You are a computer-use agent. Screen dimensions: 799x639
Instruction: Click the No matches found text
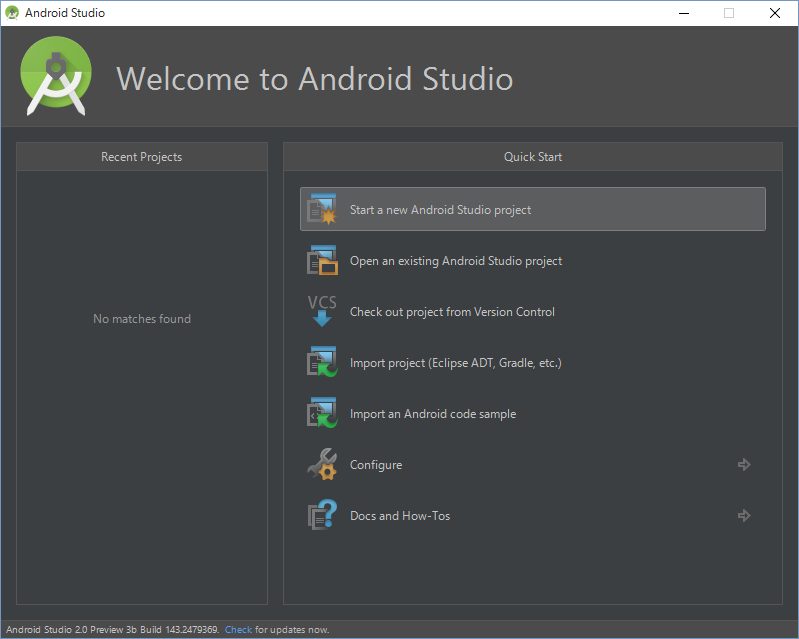pos(142,318)
